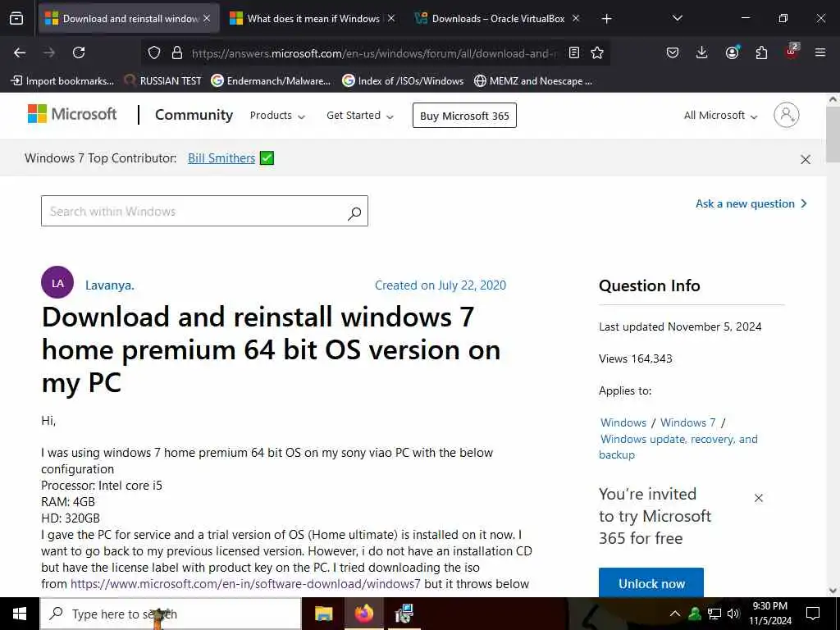Click the network tray icon

tap(714, 614)
